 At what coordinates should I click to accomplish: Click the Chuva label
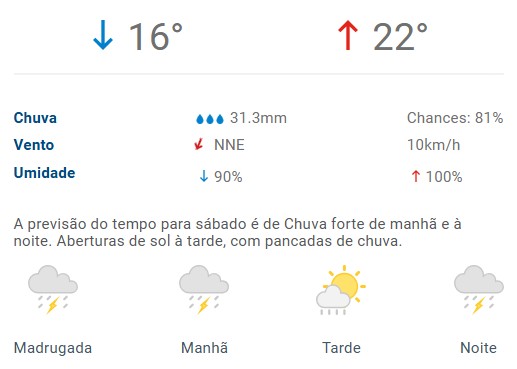coord(35,118)
